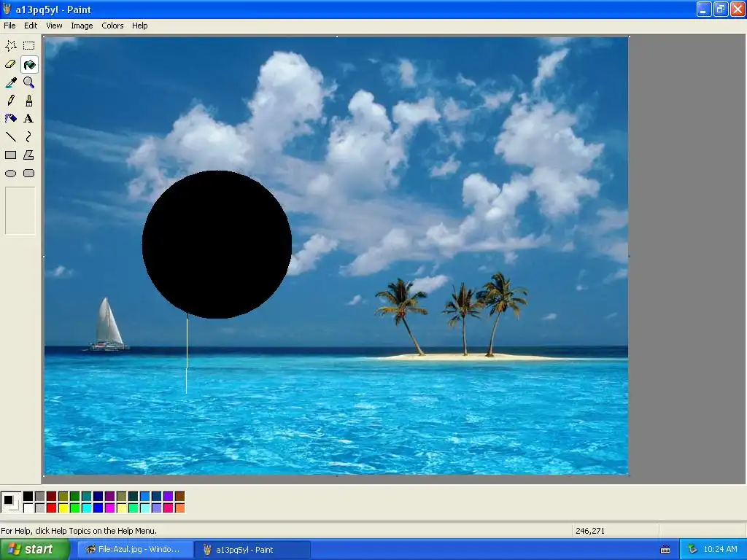Choose the violet color swatch
Viewport: 747px width, 560px height.
tap(169, 496)
